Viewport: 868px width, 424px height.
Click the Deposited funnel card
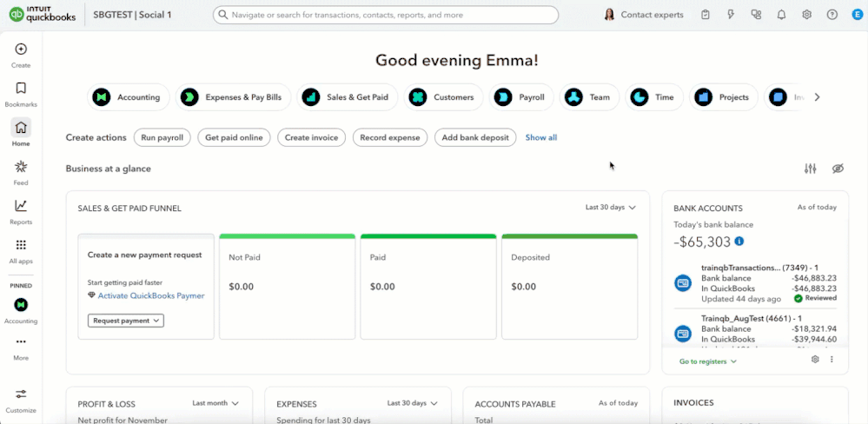pos(570,286)
